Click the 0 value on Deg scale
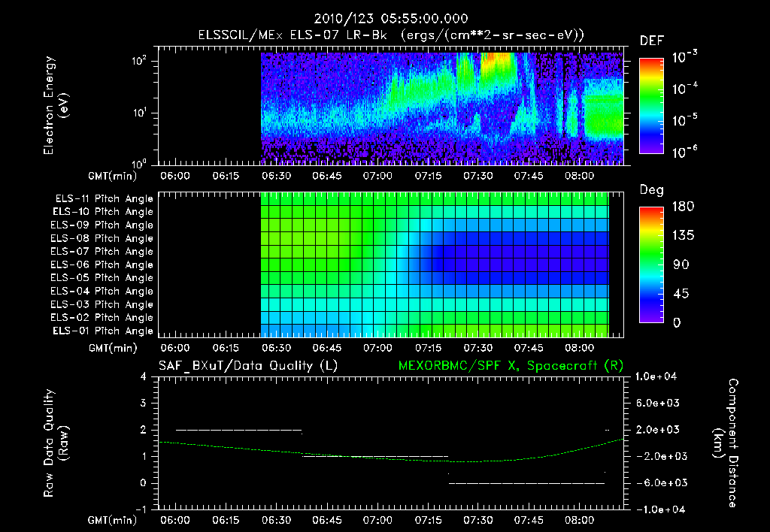 pos(678,323)
